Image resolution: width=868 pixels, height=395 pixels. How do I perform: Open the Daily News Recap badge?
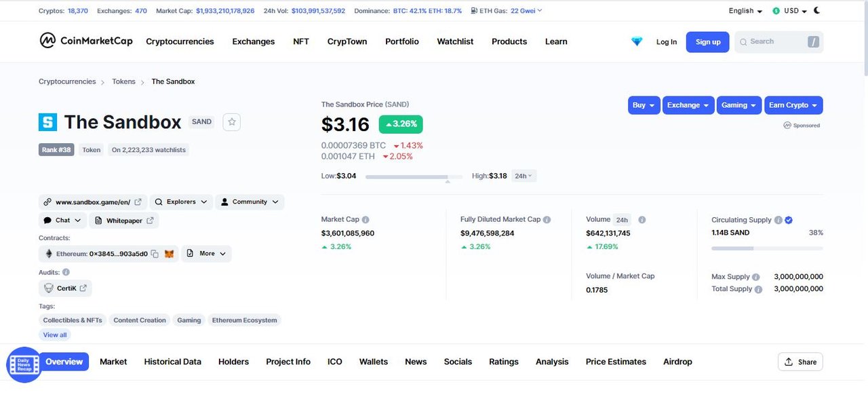click(24, 364)
